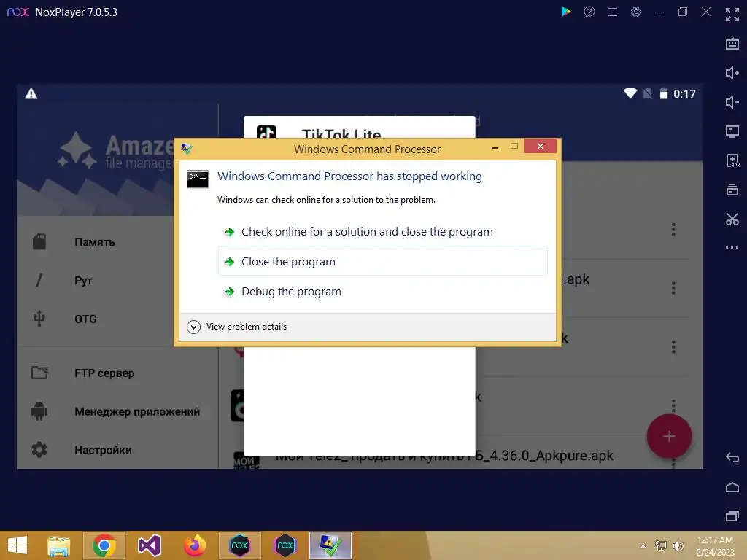This screenshot has width=747, height=560.
Task: Click the TikTok app icon in Android dialog
Action: coord(266,132)
